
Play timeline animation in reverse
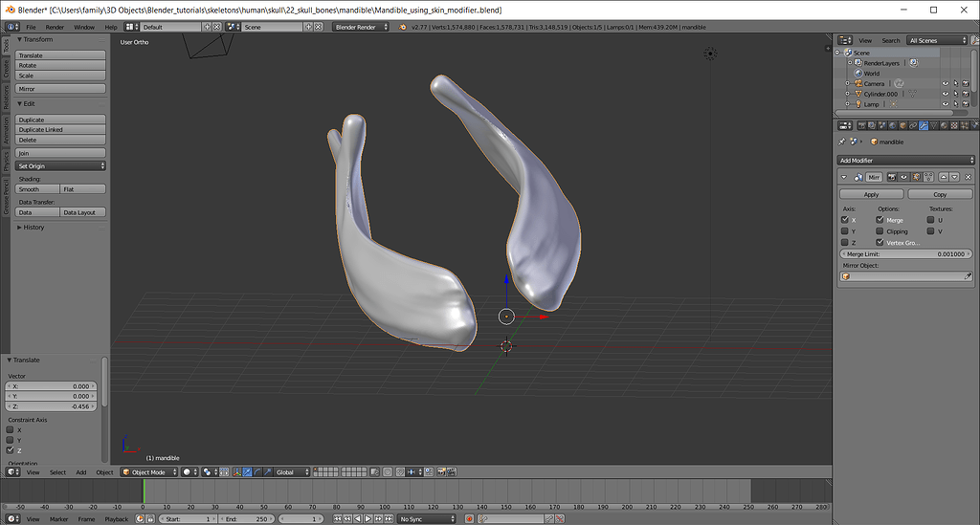[358, 518]
